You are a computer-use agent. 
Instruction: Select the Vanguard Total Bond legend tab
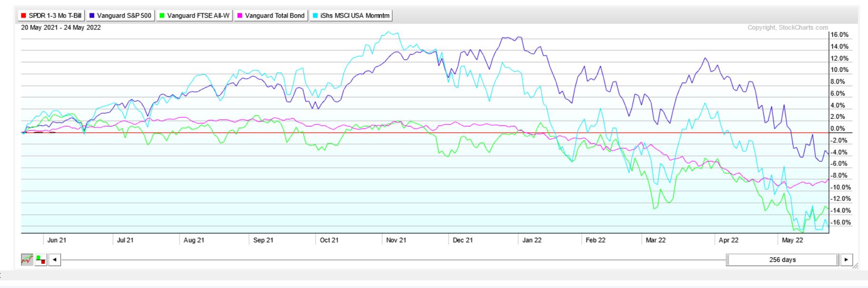270,16
